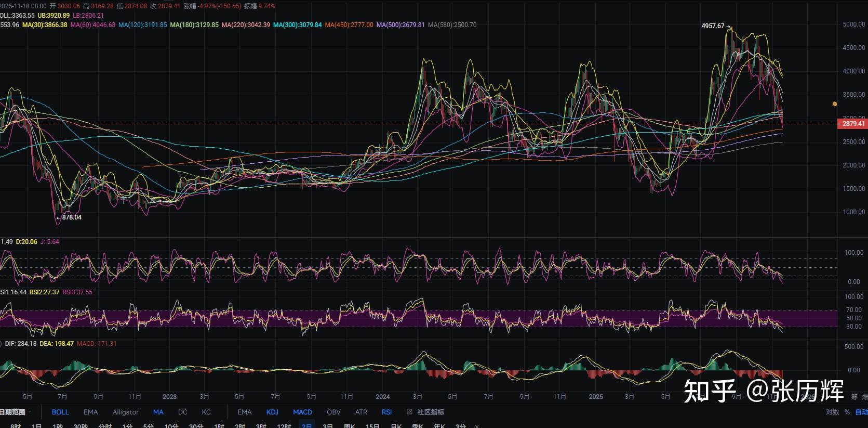The image size is (868, 428).
Task: Click the KDJ J:-5.64 value label
Action: point(49,242)
